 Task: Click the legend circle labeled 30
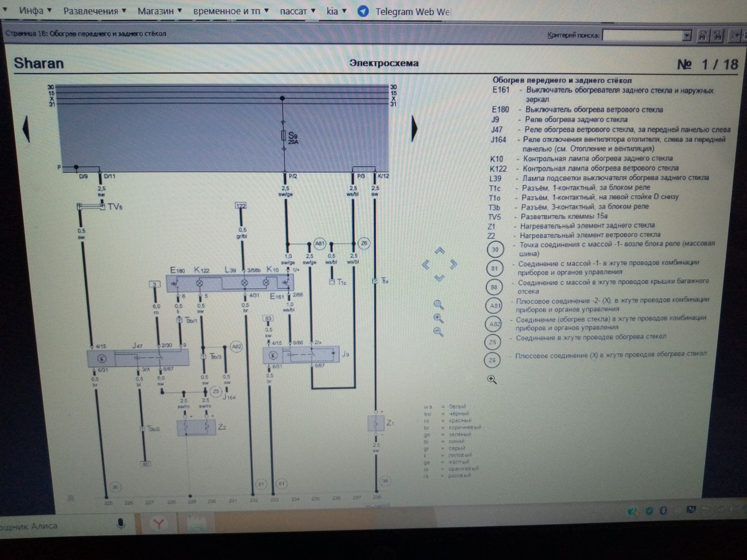(x=495, y=249)
